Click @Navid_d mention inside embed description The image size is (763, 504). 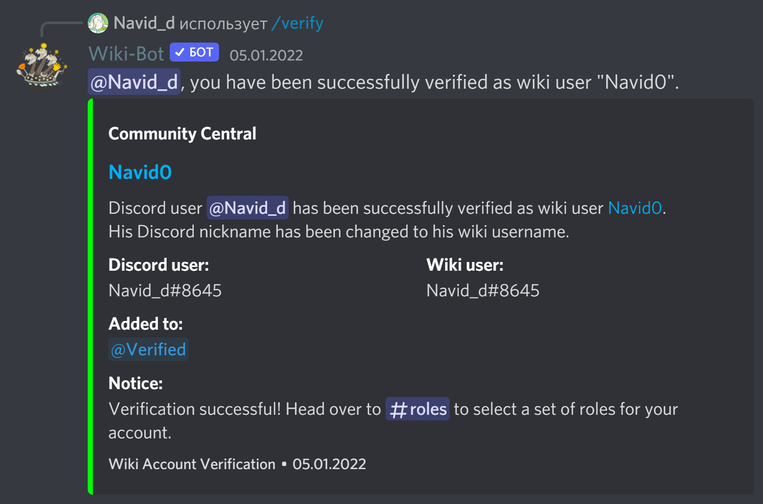tap(248, 208)
